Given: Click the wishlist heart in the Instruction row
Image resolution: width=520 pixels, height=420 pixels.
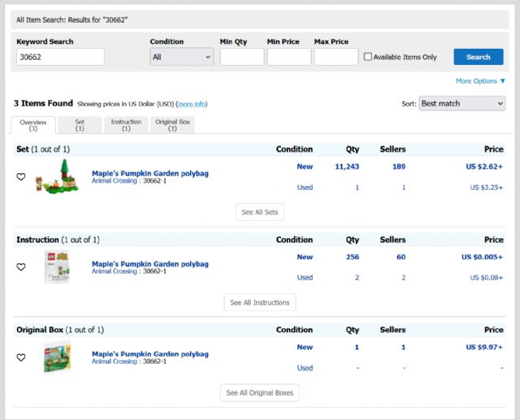Looking at the screenshot, I should coord(21,267).
